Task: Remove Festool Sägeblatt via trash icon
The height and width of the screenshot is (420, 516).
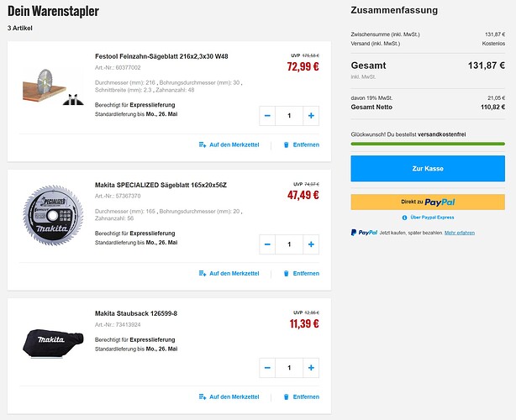Action: coord(286,144)
